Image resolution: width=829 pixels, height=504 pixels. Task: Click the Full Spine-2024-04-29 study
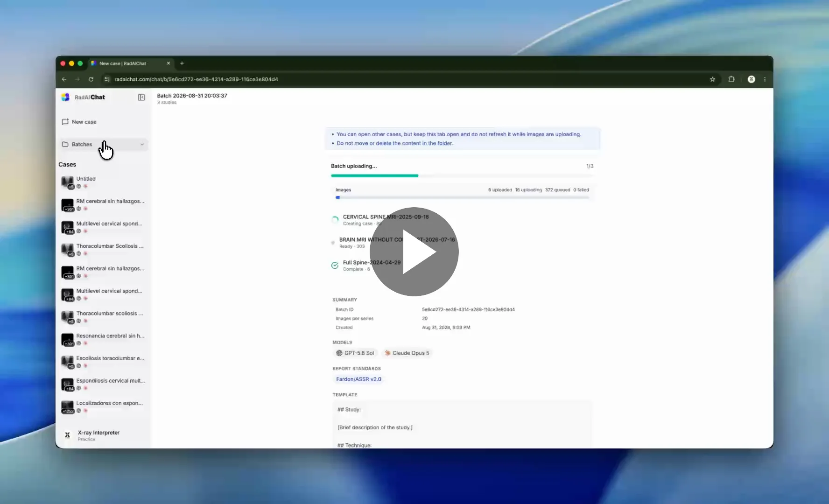click(x=372, y=262)
